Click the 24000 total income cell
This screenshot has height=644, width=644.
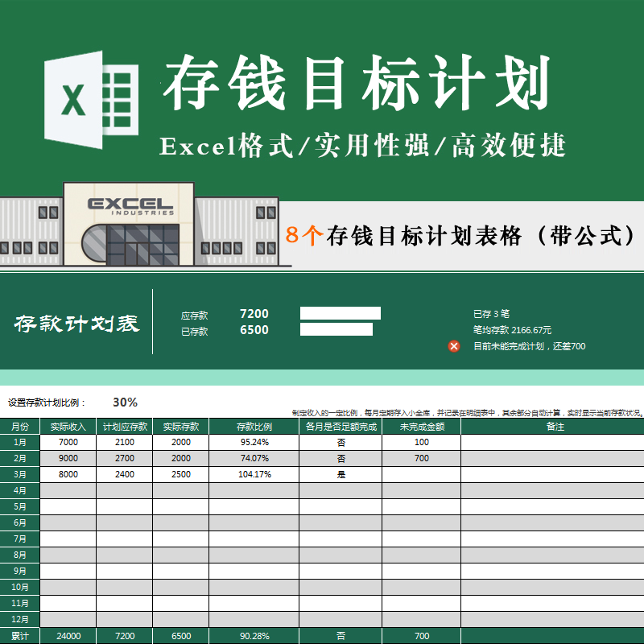coord(68,636)
